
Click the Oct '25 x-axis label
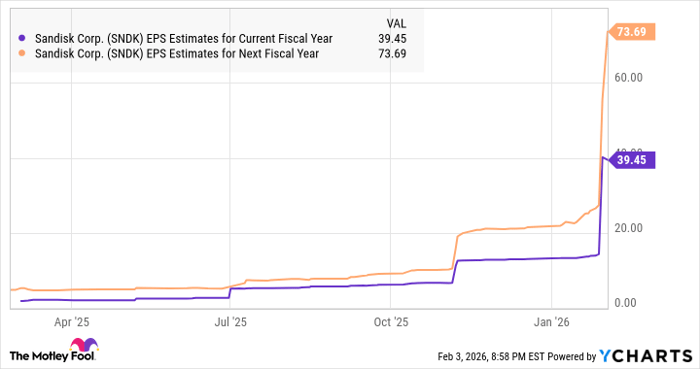(391, 322)
